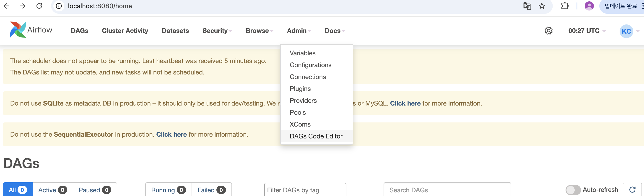Click the Filter DAGs by tag box

pyautogui.click(x=305, y=190)
